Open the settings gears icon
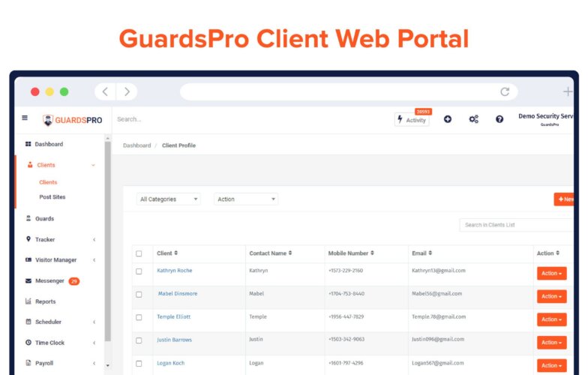This screenshot has width=588, height=375. point(474,119)
